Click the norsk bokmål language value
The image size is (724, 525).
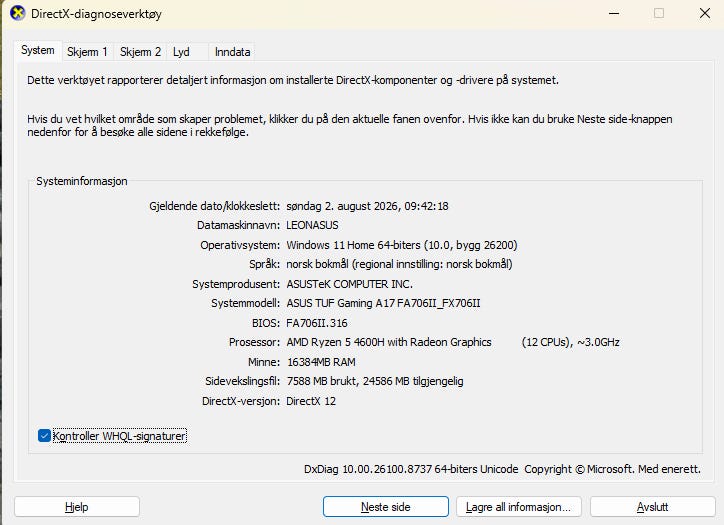(x=399, y=264)
